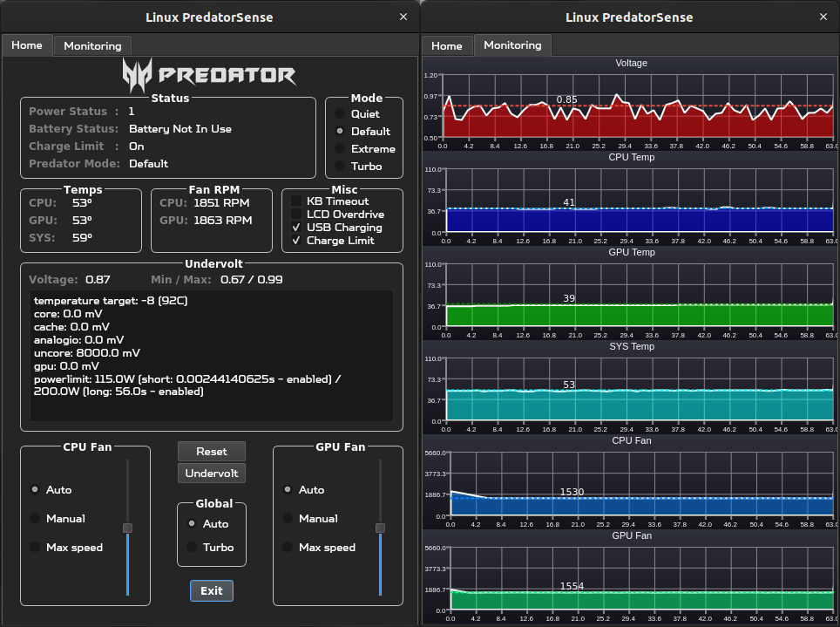Select Turbo mode in Mode group
This screenshot has height=627, width=840.
(x=340, y=166)
